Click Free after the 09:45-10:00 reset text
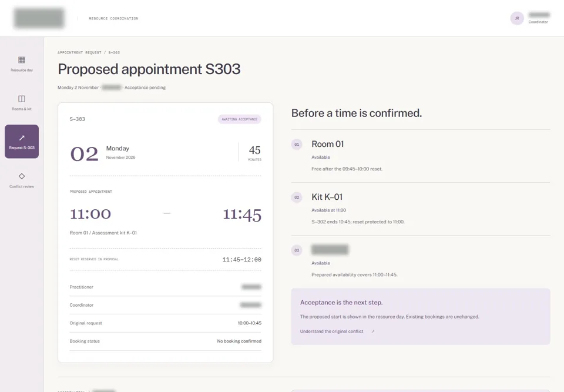Image resolution: width=564 pixels, height=392 pixels. [347, 169]
